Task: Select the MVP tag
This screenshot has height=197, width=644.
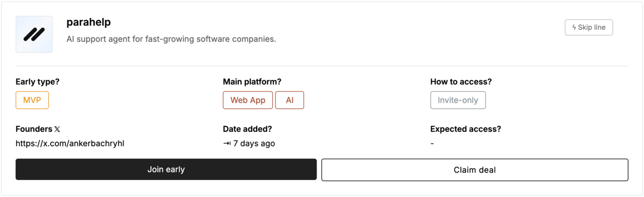Action: click(x=32, y=100)
